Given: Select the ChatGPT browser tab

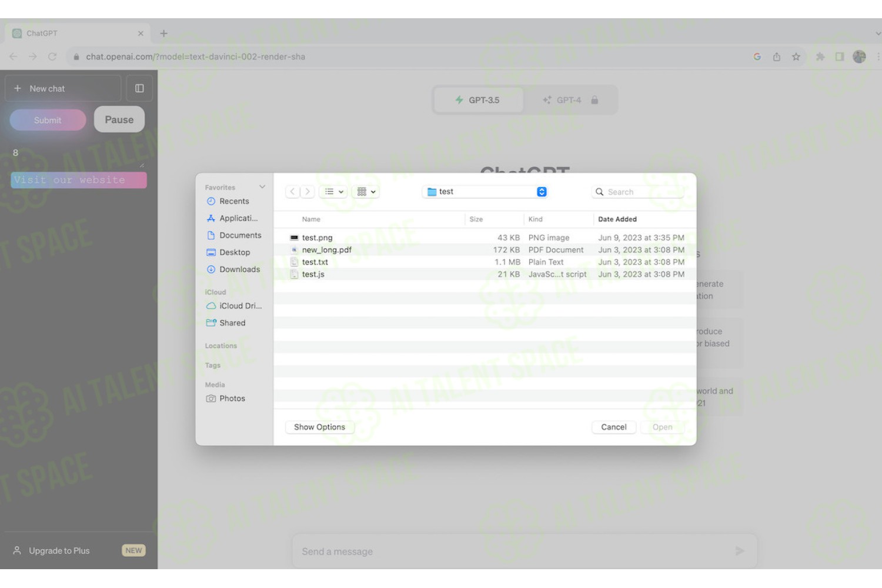Looking at the screenshot, I should tap(76, 34).
